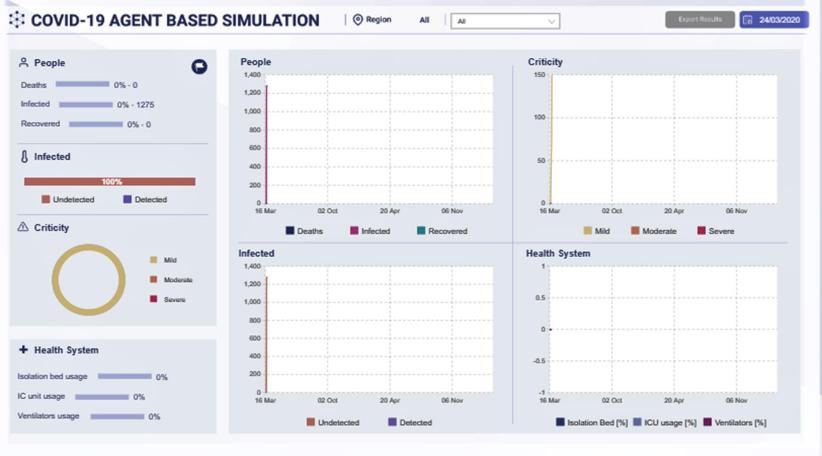822x456 pixels.
Task: Toggle Isolation Bed [%] series legend
Action: (x=592, y=422)
